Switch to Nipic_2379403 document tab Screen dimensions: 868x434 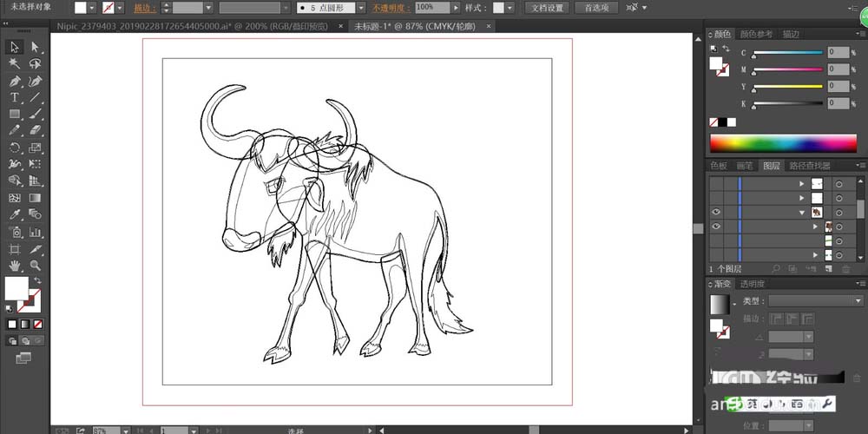192,26
